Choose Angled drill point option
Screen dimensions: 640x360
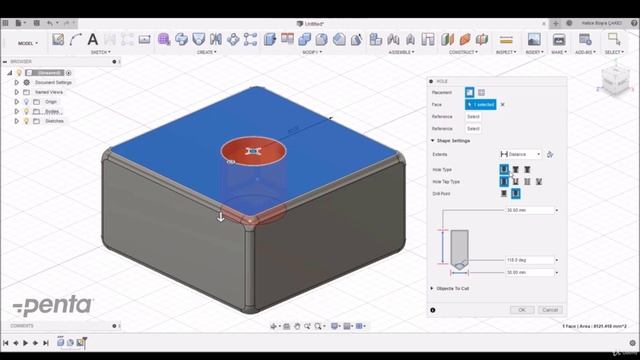[x=516, y=193]
